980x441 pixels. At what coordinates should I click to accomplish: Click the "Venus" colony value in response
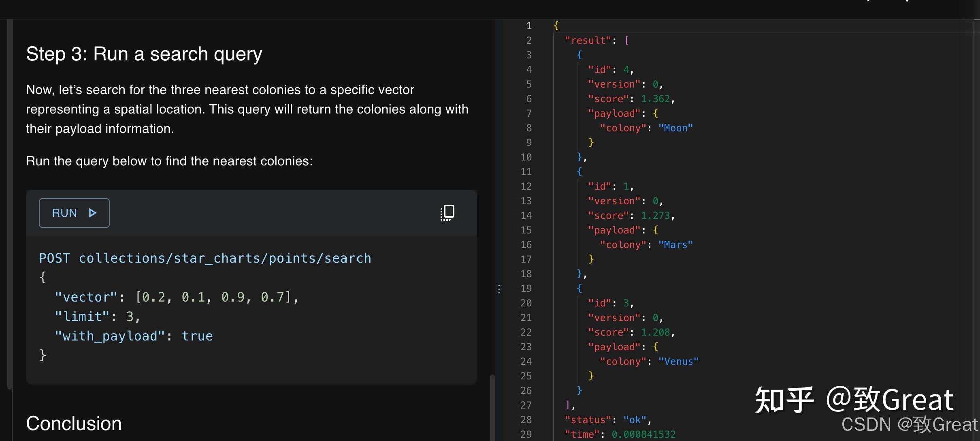pos(678,362)
